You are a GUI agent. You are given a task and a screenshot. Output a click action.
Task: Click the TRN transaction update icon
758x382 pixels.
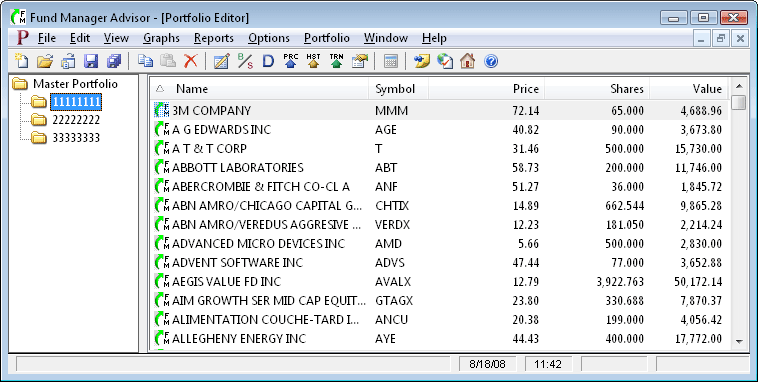click(x=336, y=61)
